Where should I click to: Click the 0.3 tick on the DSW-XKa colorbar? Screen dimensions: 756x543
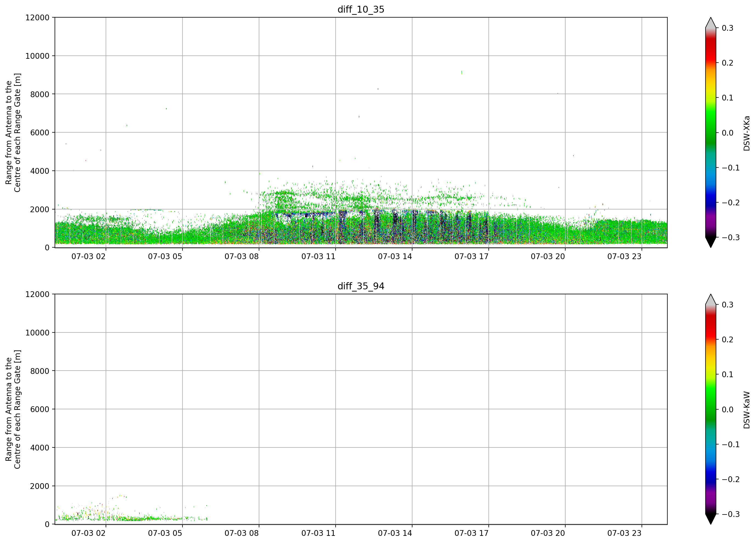click(728, 28)
